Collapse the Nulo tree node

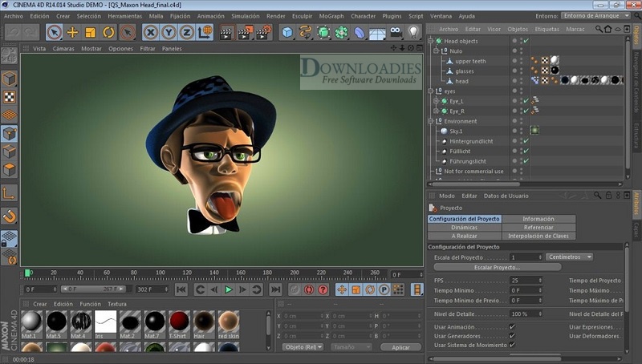click(x=436, y=51)
